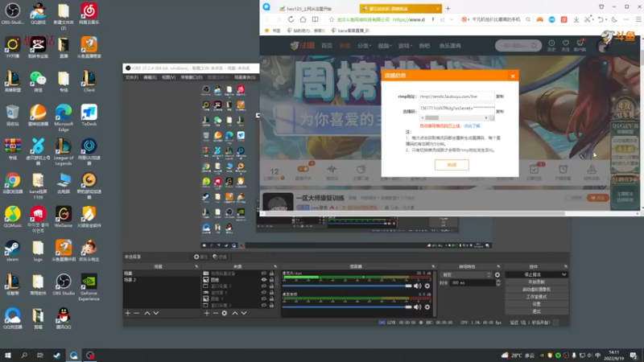This screenshot has width=644, height=362.
Task: Open the League of Legends desktop icon
Action: point(64,151)
